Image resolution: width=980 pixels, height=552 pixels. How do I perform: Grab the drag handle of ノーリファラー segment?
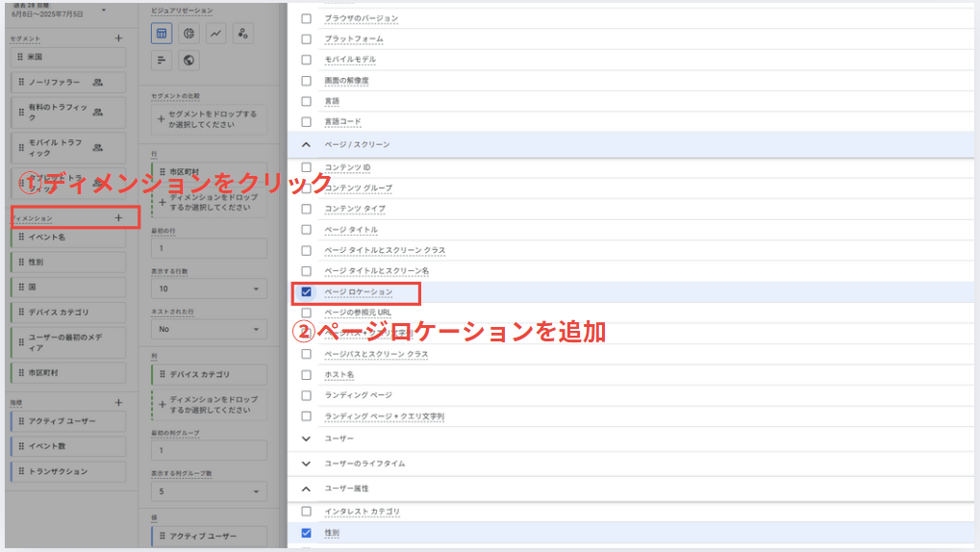click(x=20, y=82)
